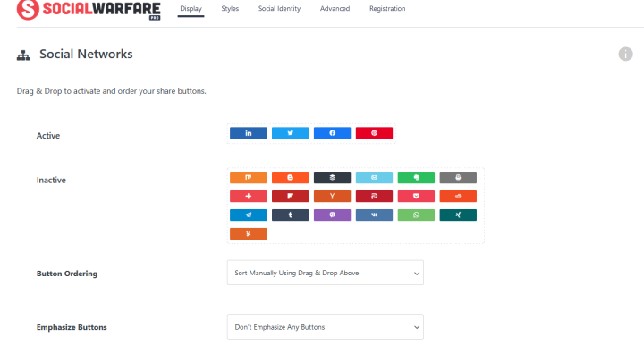Select the teal Xing inactive button

458,215
